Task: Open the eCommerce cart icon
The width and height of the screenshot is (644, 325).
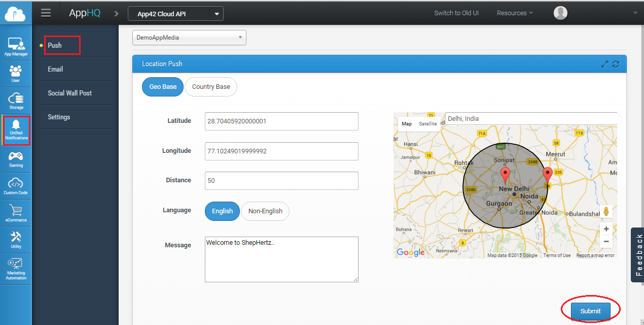Action: pyautogui.click(x=16, y=213)
